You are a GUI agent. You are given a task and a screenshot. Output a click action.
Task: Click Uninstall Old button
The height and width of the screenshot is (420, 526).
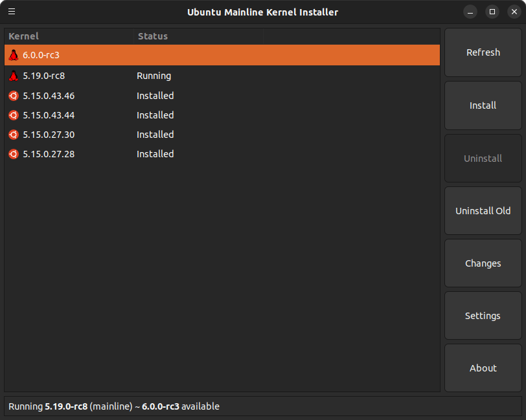coord(483,211)
